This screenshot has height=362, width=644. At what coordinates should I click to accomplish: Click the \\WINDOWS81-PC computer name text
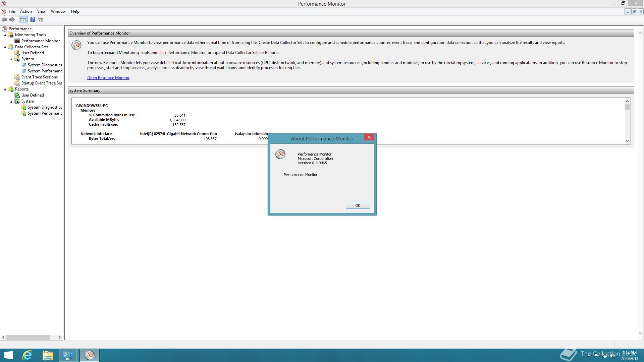92,106
